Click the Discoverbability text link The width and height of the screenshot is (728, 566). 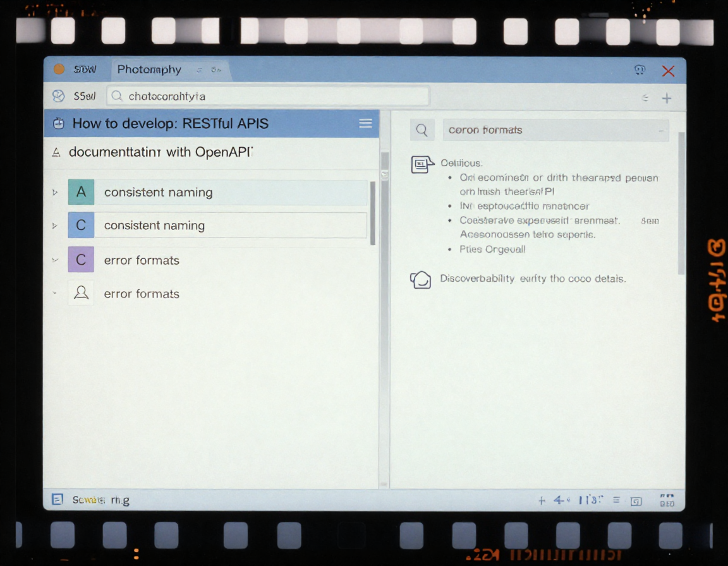477,279
